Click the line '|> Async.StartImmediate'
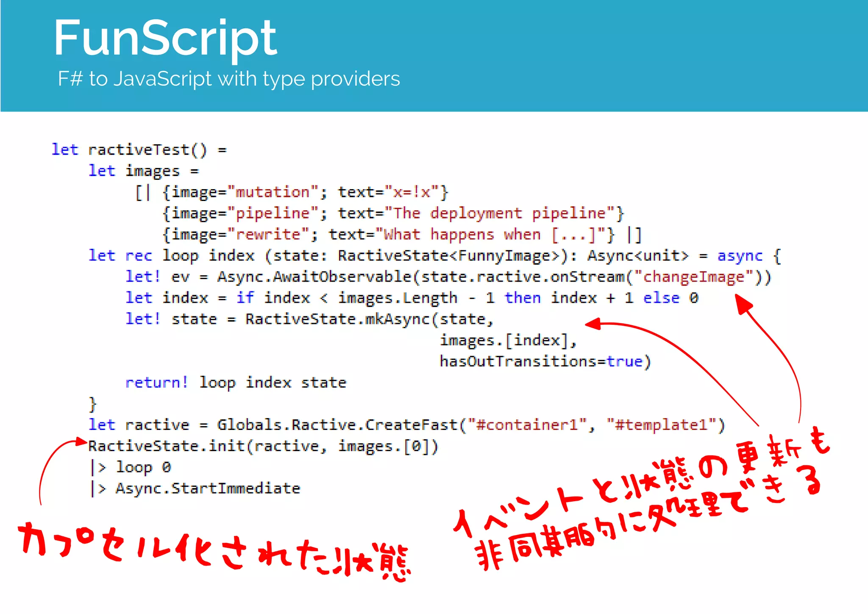The image size is (868, 614). click(x=195, y=488)
